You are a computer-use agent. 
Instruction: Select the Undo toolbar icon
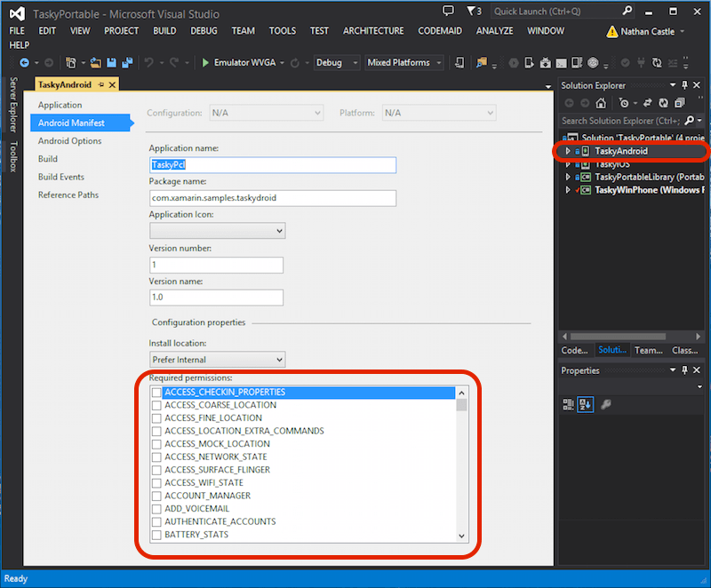pos(148,64)
